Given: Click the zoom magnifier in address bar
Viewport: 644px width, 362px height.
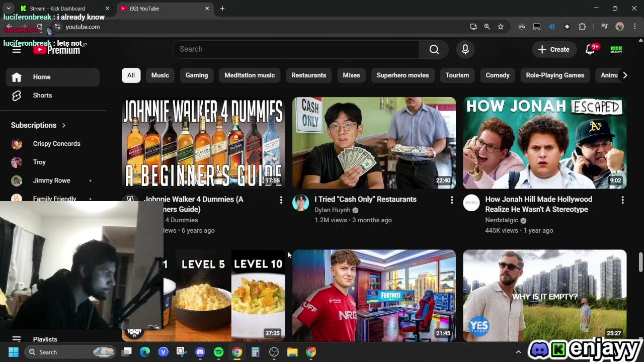Looking at the screenshot, I should click(487, 27).
